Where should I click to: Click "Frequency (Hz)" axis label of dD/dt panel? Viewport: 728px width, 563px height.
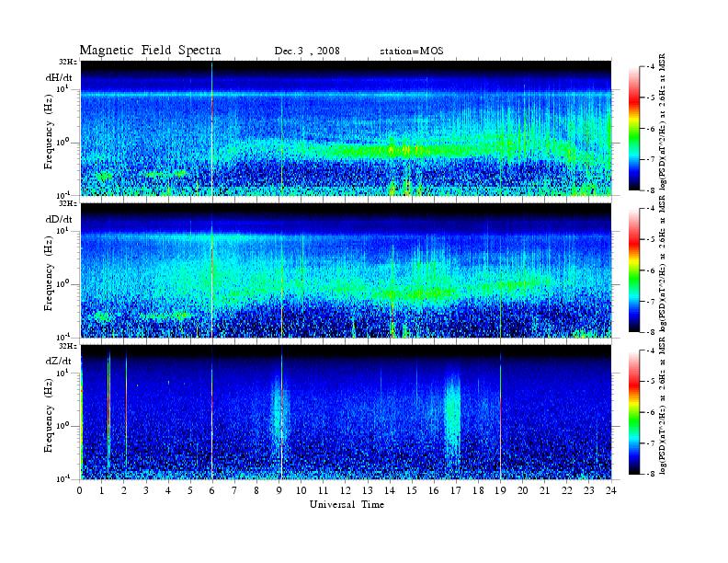[49, 273]
